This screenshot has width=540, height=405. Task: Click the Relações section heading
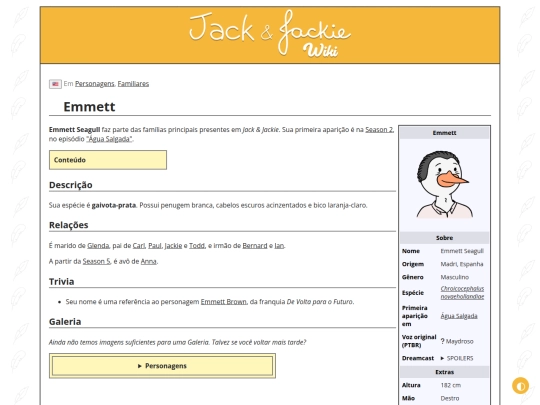(69, 225)
